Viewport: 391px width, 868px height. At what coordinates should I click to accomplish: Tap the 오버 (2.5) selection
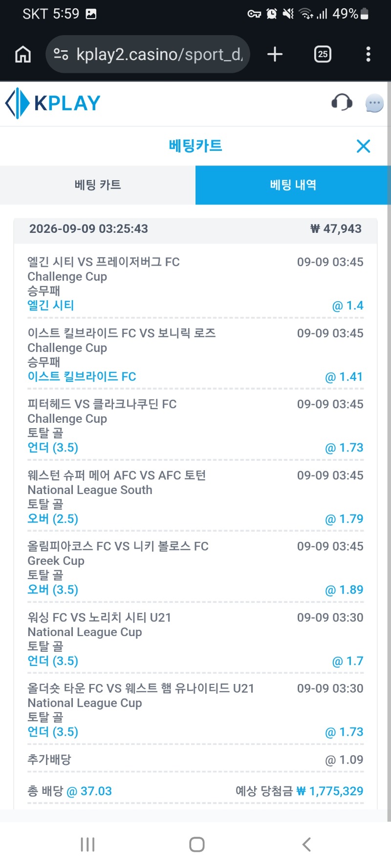pyautogui.click(x=53, y=519)
